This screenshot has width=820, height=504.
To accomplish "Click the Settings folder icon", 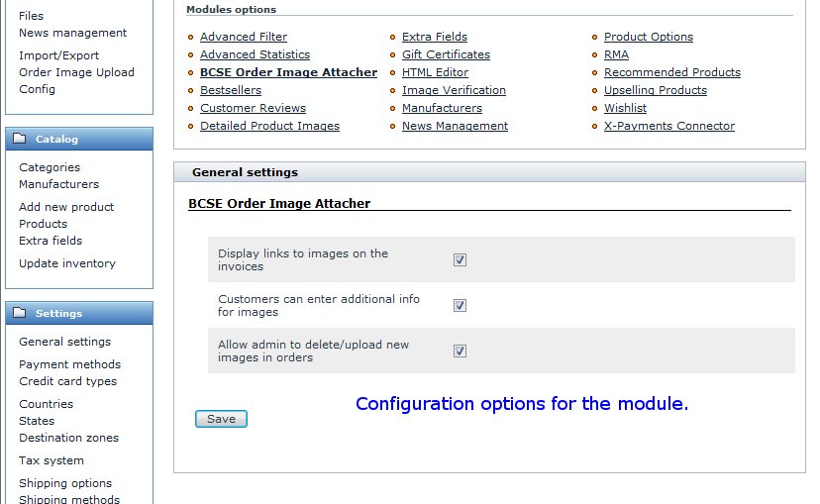I will click(x=20, y=313).
